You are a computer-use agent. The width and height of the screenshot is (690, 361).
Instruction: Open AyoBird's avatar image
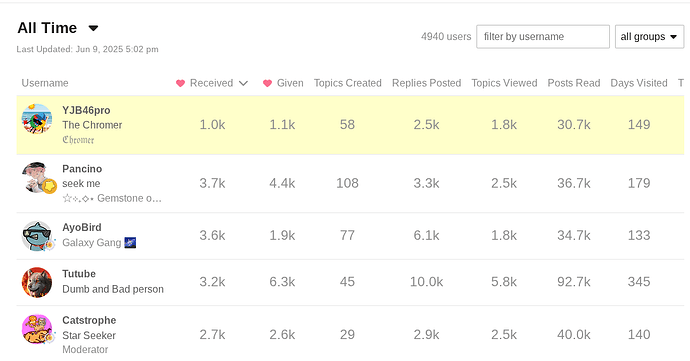(38, 236)
